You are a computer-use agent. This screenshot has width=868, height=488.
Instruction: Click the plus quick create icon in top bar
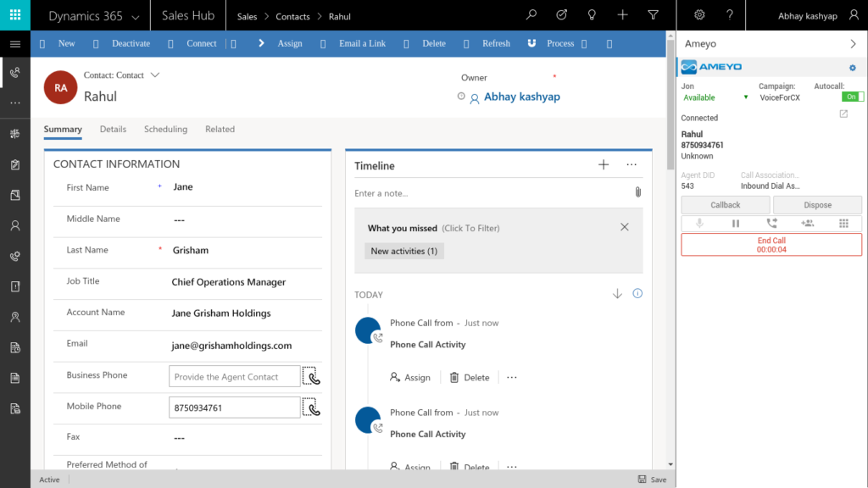pyautogui.click(x=623, y=15)
